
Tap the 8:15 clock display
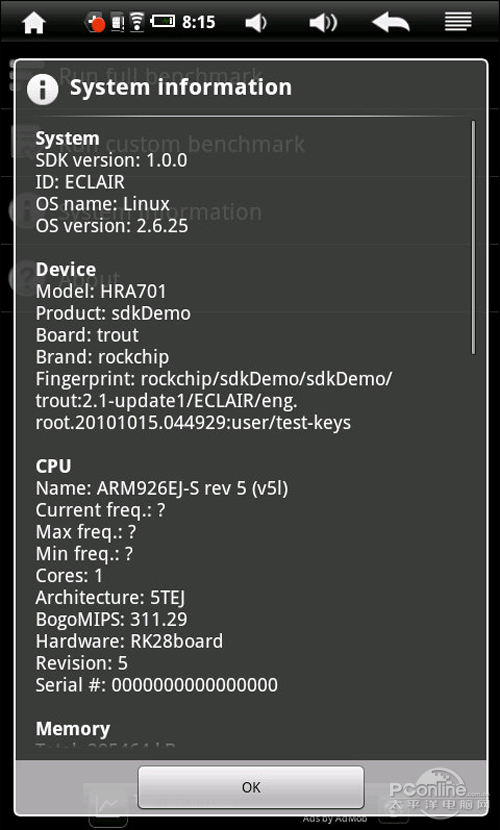coord(198,22)
